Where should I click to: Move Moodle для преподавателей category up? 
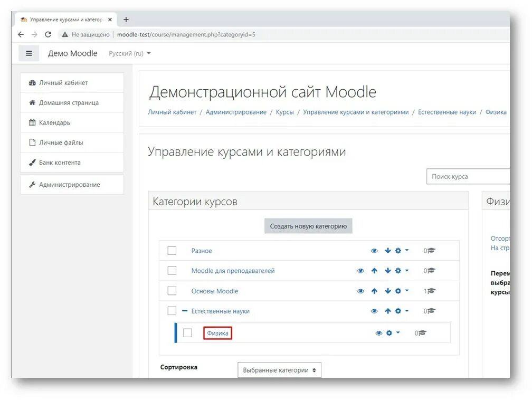pos(374,271)
